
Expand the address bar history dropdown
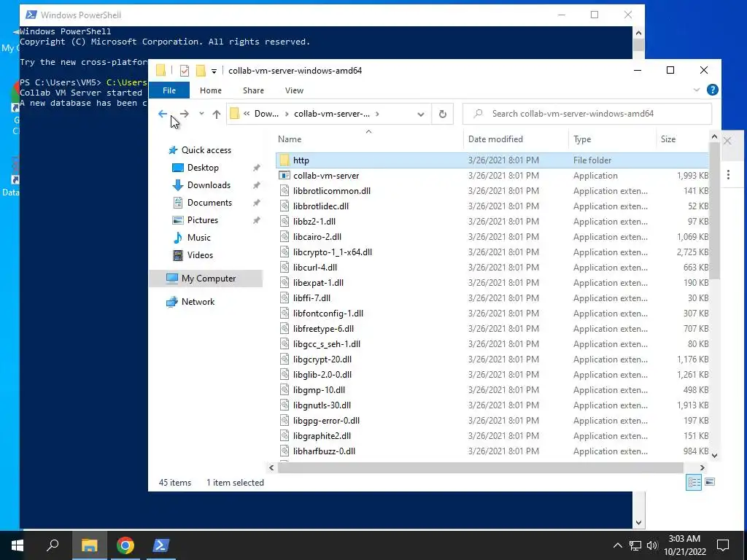click(421, 114)
